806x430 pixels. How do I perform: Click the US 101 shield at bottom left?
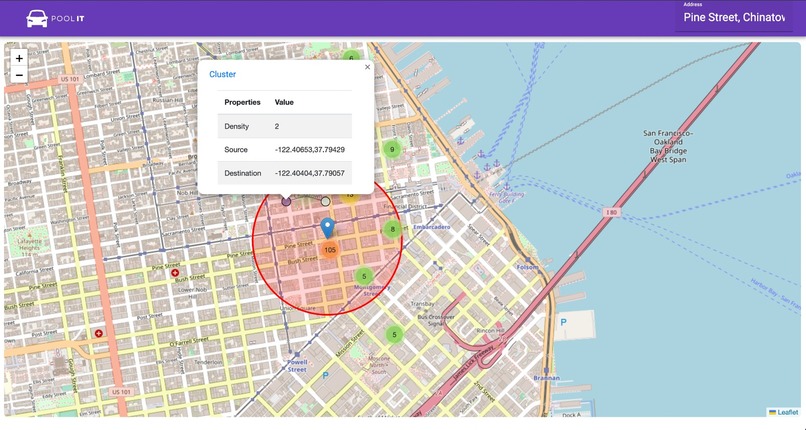[121, 392]
